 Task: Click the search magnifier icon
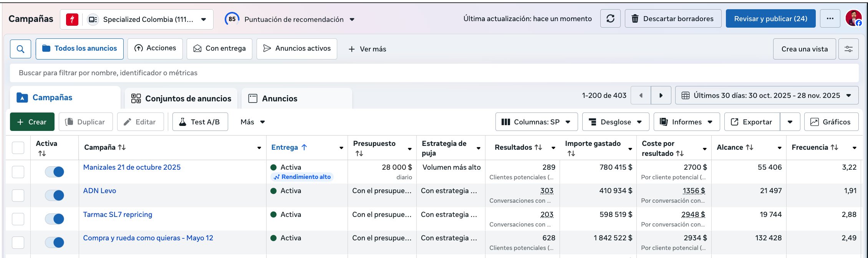20,49
